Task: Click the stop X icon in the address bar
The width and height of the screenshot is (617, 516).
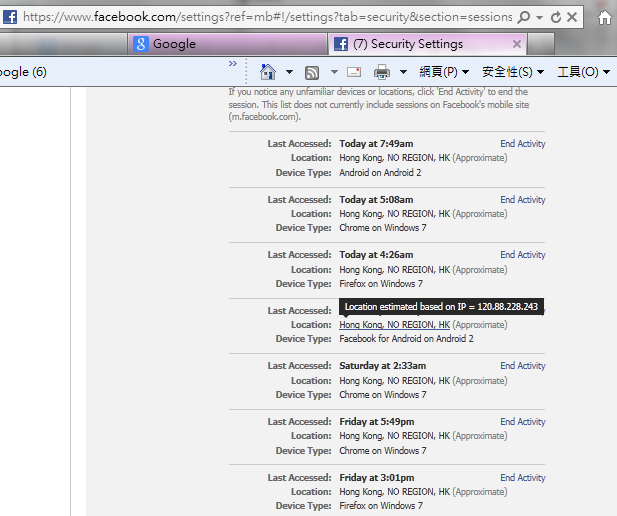Action: click(x=572, y=18)
